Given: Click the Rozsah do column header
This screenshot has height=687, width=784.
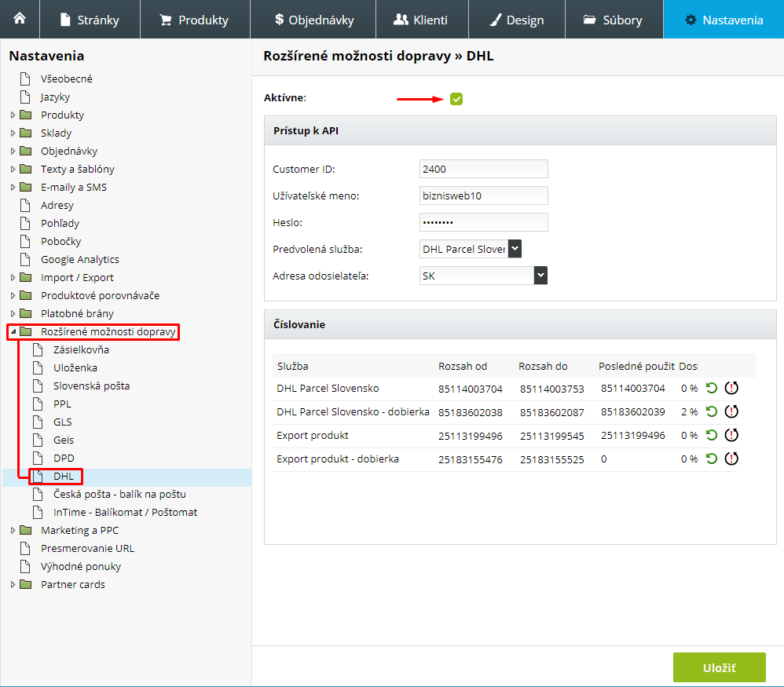Looking at the screenshot, I should click(543, 366).
